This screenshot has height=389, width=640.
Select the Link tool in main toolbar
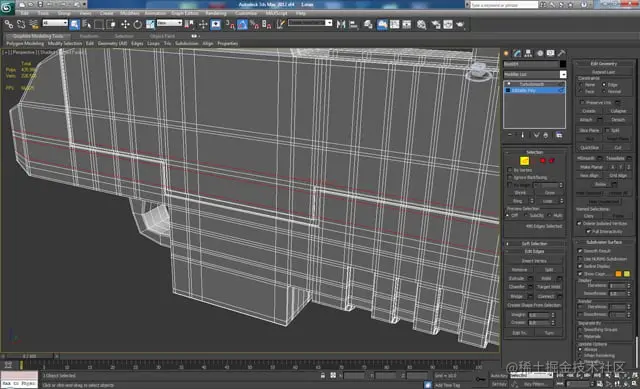[x=9, y=24]
